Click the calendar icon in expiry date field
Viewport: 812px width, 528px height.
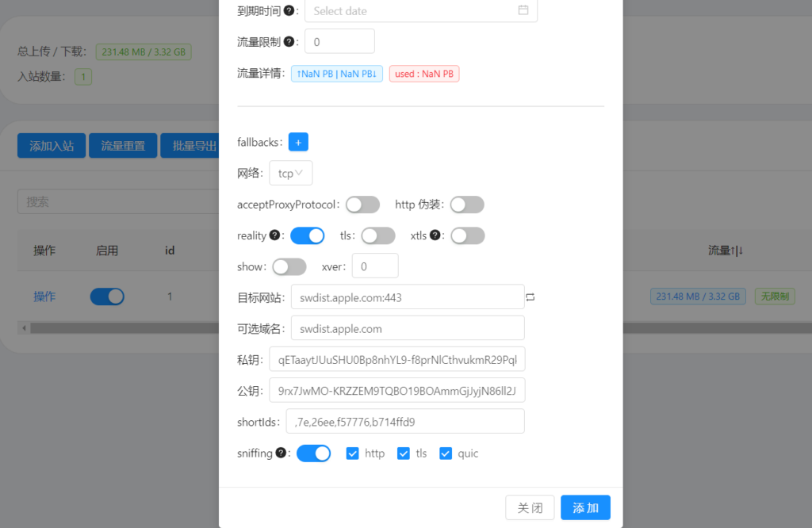click(523, 10)
